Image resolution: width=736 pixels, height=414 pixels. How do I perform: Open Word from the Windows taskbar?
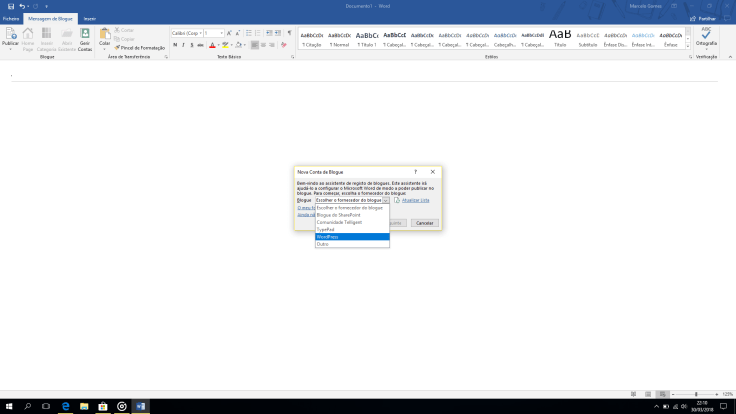pyautogui.click(x=140, y=406)
